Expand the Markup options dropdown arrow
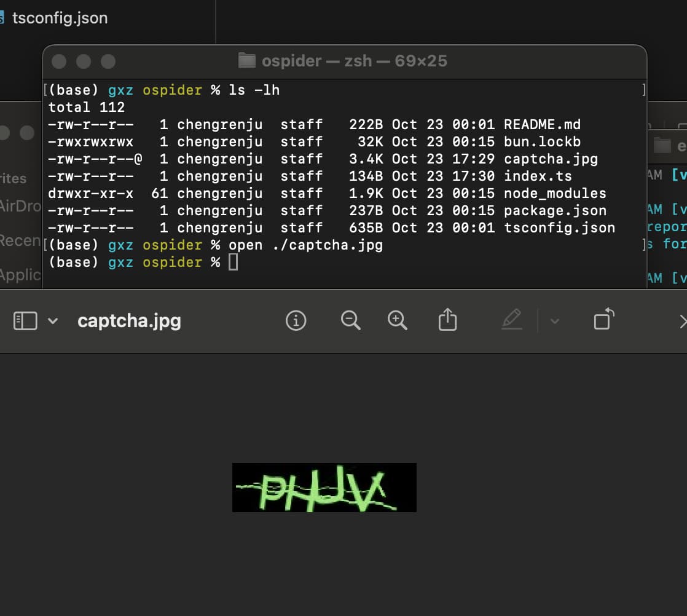The width and height of the screenshot is (687, 616). click(554, 321)
